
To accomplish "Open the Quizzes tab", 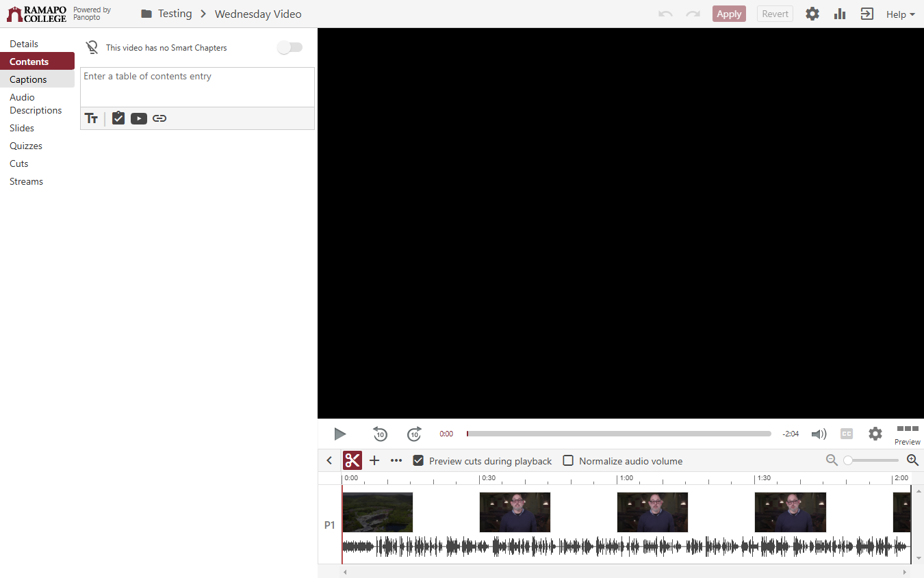I will pyautogui.click(x=37, y=146).
